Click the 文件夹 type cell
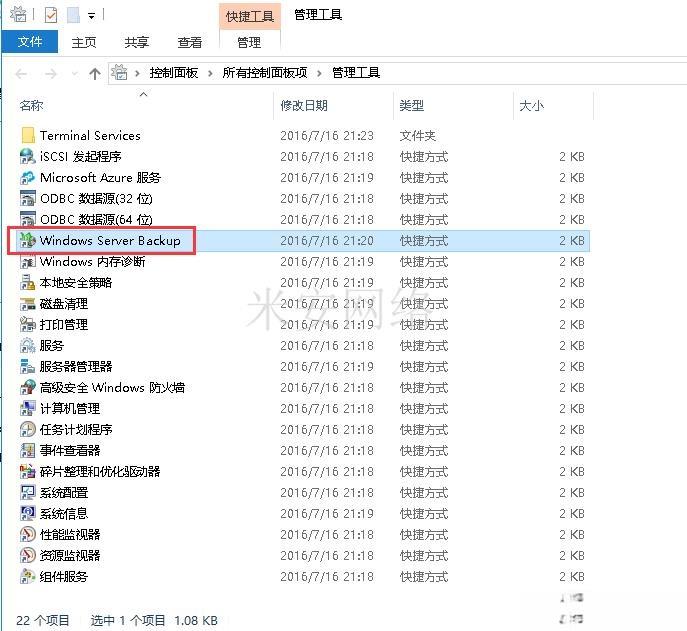Viewport: 687px width, 631px height. (418, 136)
